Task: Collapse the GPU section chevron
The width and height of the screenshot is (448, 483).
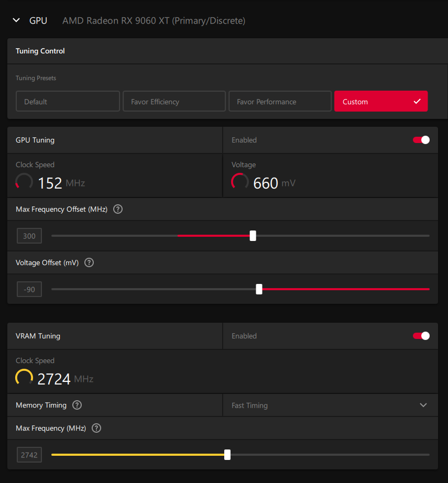Action: 16,20
